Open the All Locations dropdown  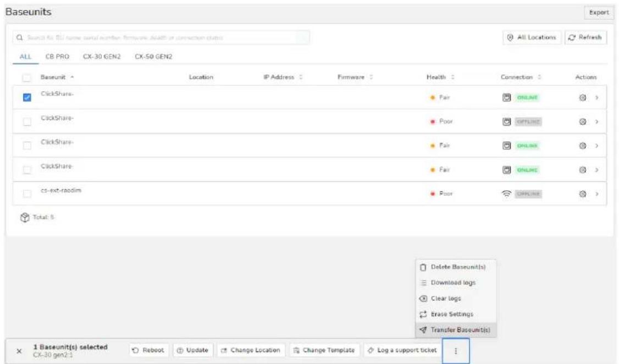[x=532, y=37]
